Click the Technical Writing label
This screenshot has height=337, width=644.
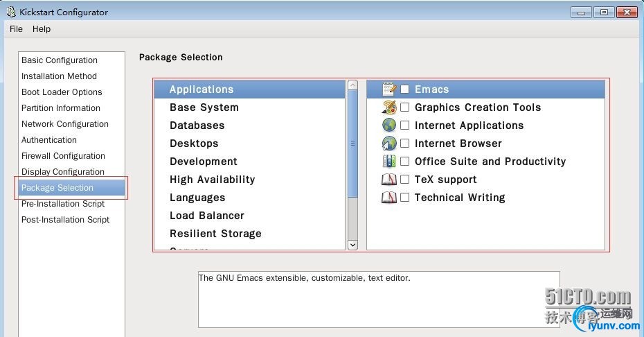point(460,198)
